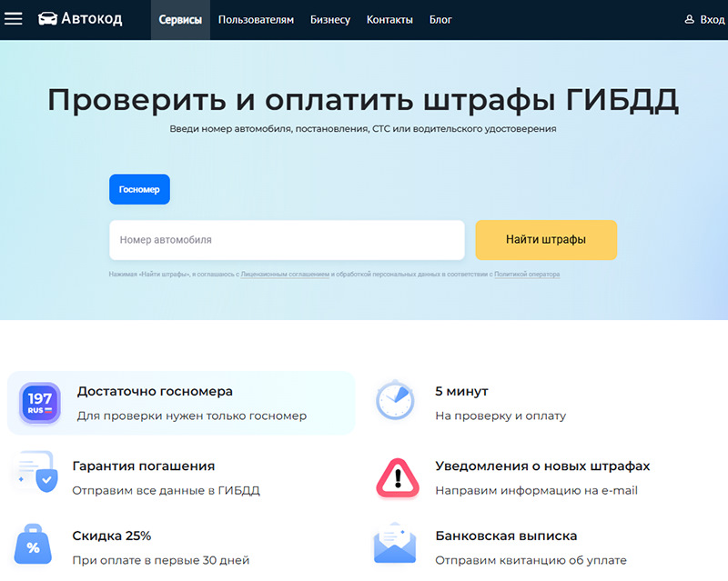The height and width of the screenshot is (581, 728).
Task: Click the Уведомления о новых штрафах heading
Action: tap(542, 466)
